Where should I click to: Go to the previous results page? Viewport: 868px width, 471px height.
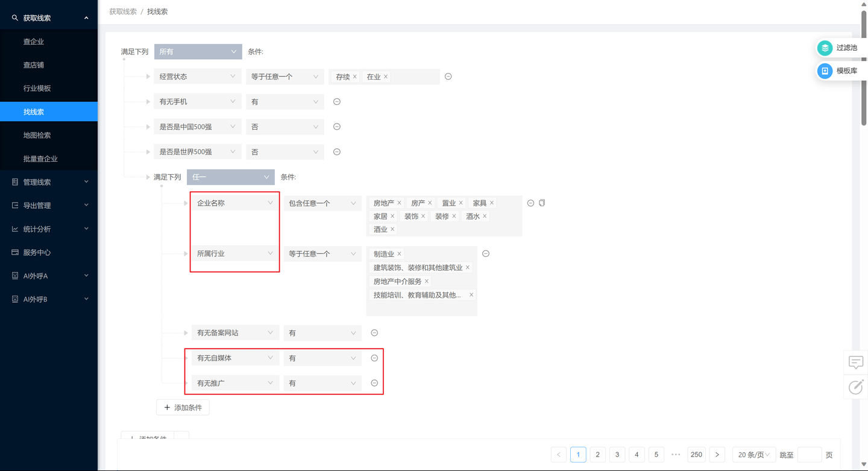tap(559, 455)
